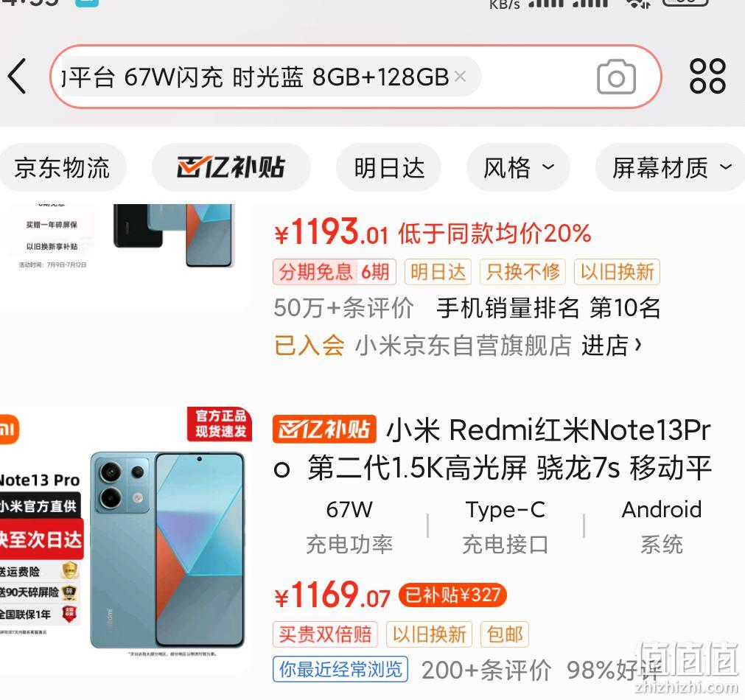Viewport: 745px width, 700px height.
Task: Toggle the 京东物流 filter
Action: pos(62,168)
